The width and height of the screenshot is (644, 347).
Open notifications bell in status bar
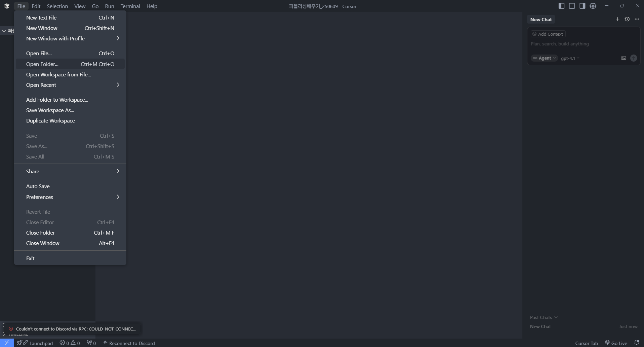pyautogui.click(x=637, y=343)
